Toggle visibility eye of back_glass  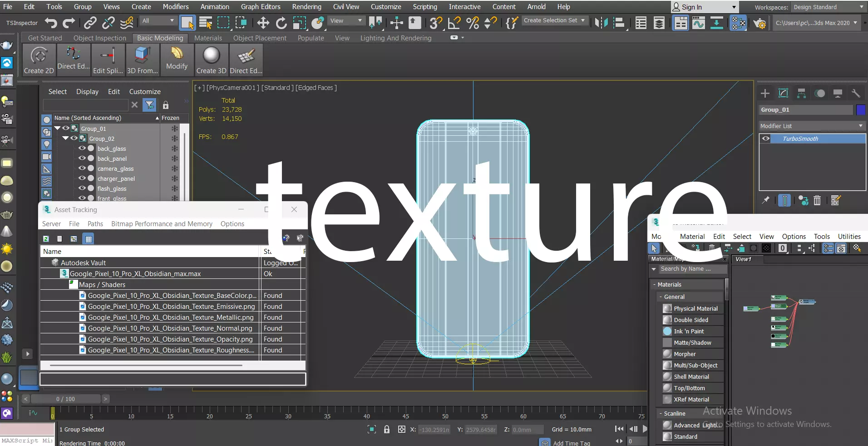coord(82,149)
